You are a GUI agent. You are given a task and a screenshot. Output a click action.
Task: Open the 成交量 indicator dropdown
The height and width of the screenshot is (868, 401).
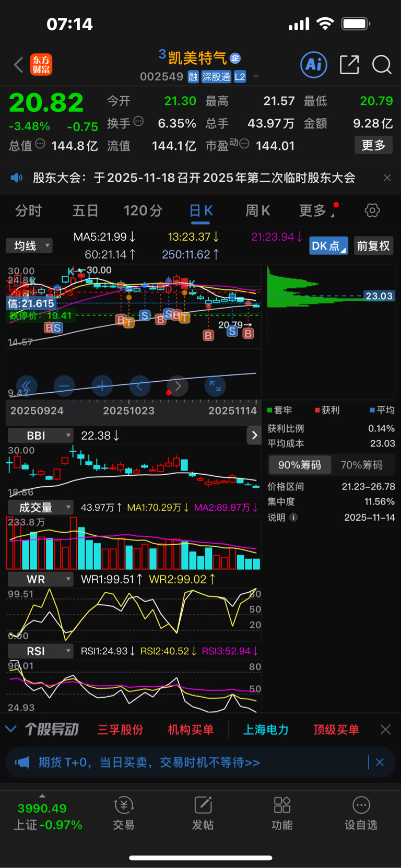(x=40, y=507)
